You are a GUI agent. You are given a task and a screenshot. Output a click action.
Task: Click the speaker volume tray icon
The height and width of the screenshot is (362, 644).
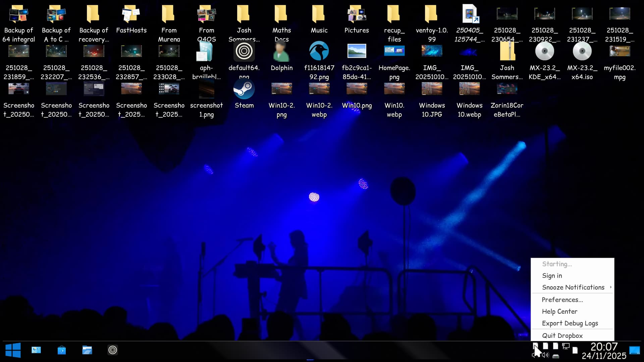pyautogui.click(x=546, y=355)
